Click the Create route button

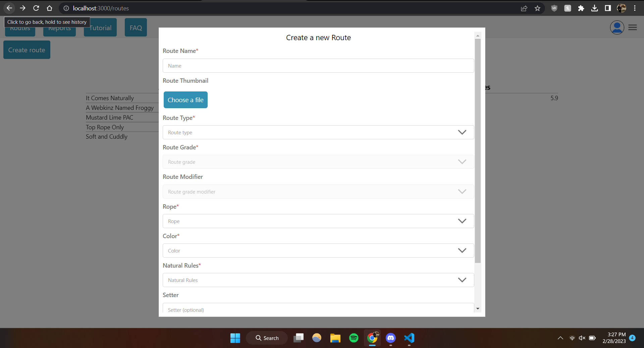[x=26, y=50]
